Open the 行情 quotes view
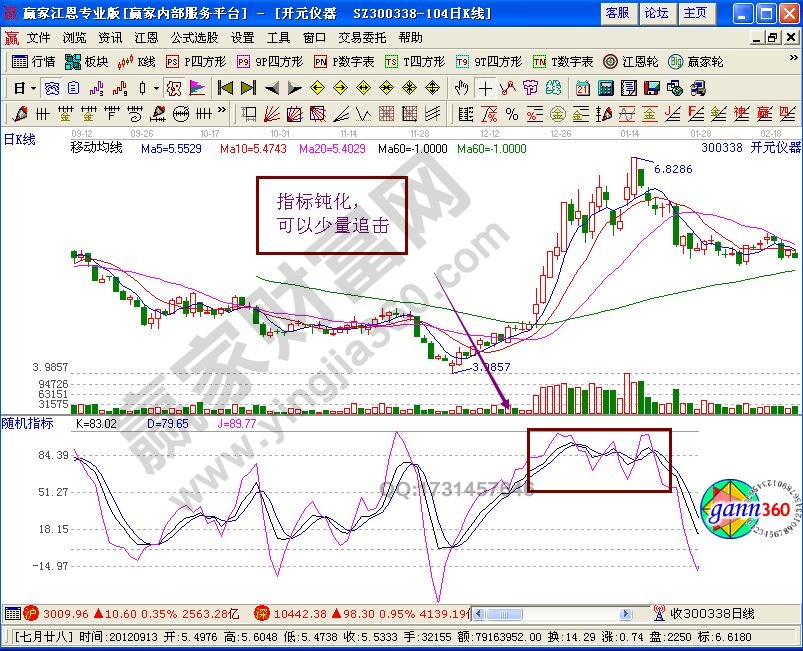The image size is (803, 651). coord(33,61)
